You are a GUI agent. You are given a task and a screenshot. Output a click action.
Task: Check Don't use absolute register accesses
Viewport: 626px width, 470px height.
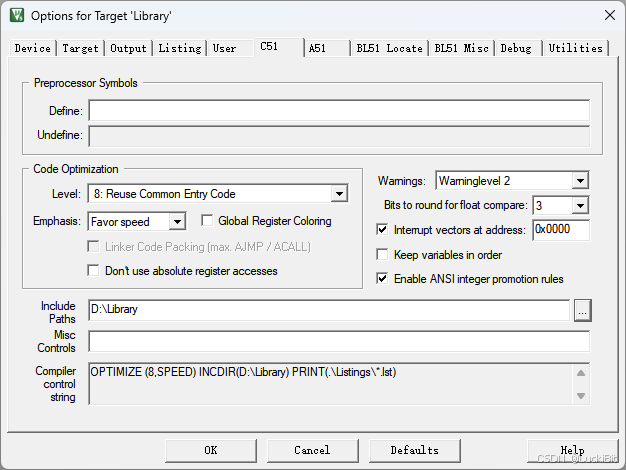93,270
